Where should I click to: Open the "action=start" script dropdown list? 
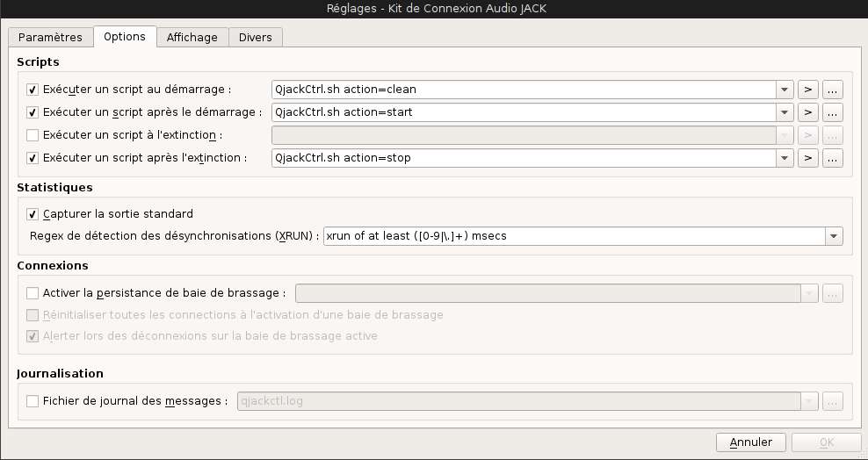[x=785, y=112]
